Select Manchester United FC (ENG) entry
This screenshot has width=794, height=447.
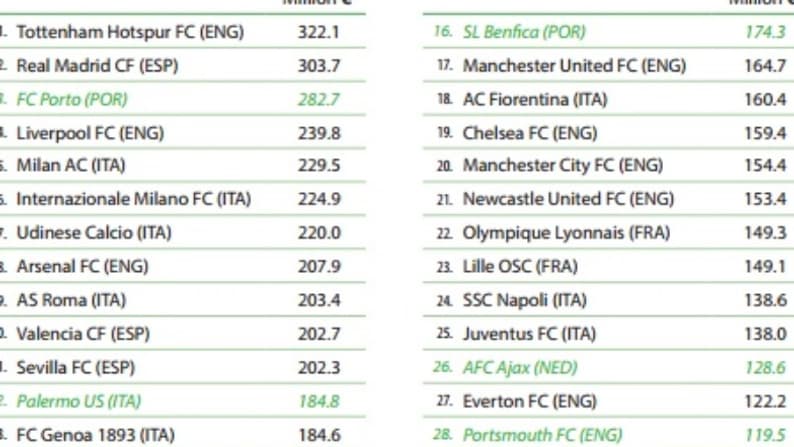pyautogui.click(x=574, y=66)
